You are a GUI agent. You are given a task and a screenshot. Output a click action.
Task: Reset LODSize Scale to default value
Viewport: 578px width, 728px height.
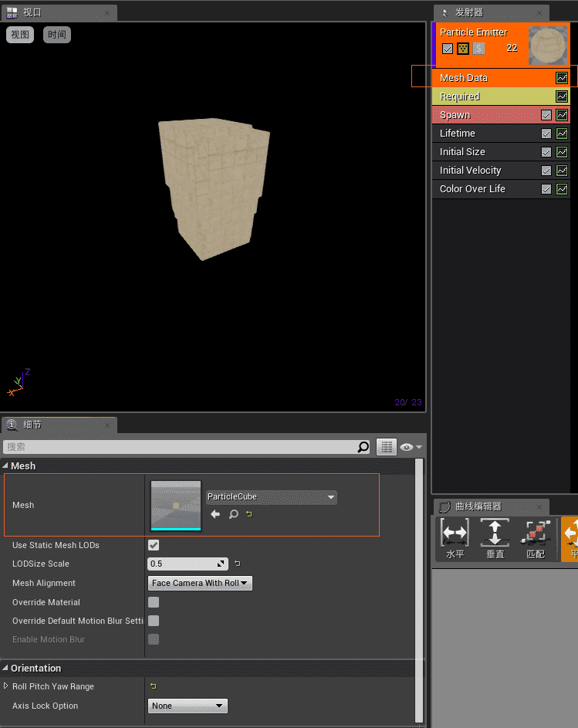pos(238,564)
